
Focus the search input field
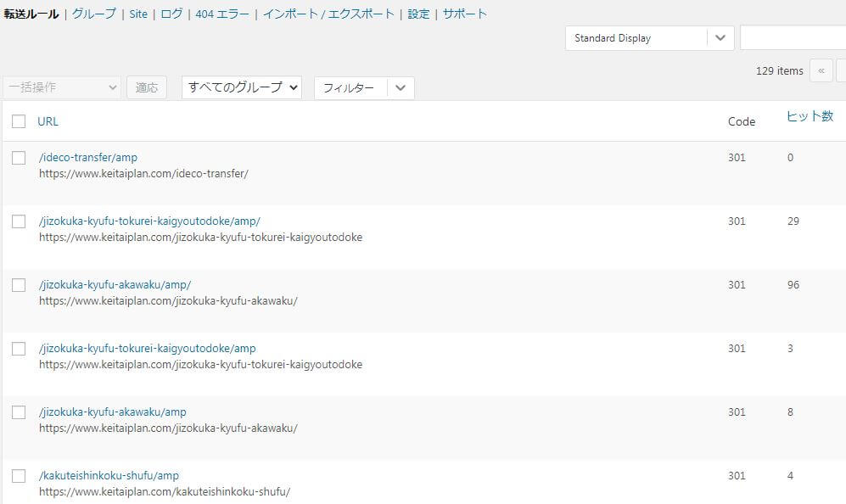tap(793, 38)
